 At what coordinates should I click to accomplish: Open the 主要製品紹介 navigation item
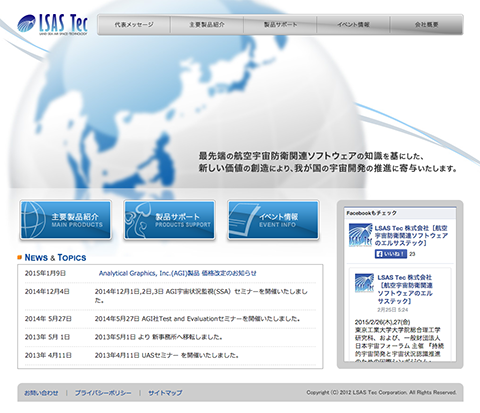click(x=207, y=24)
